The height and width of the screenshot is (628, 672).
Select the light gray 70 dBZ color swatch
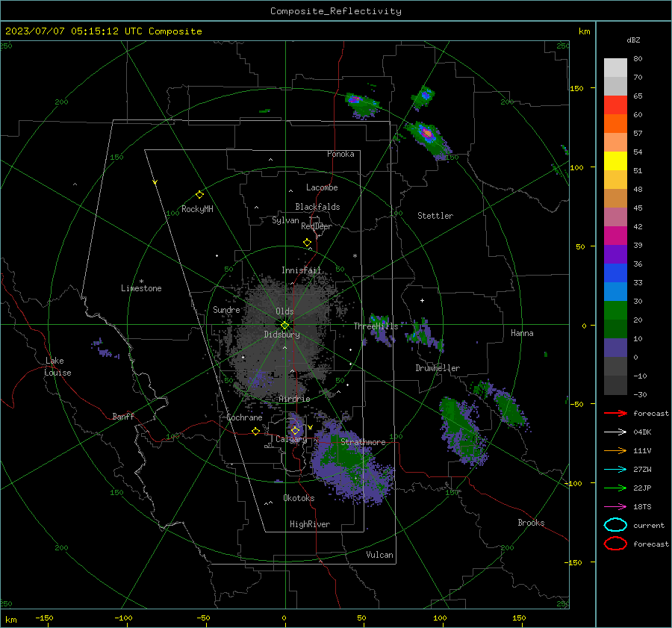click(x=615, y=86)
